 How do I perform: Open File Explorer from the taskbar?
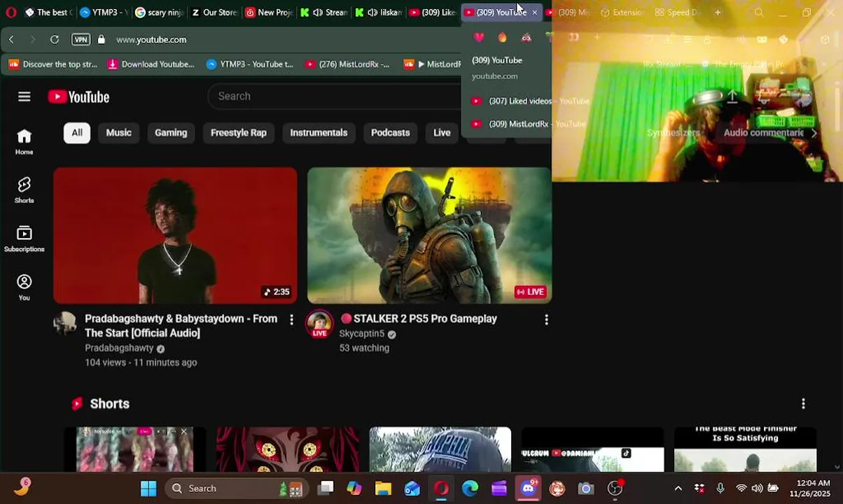pos(383,488)
